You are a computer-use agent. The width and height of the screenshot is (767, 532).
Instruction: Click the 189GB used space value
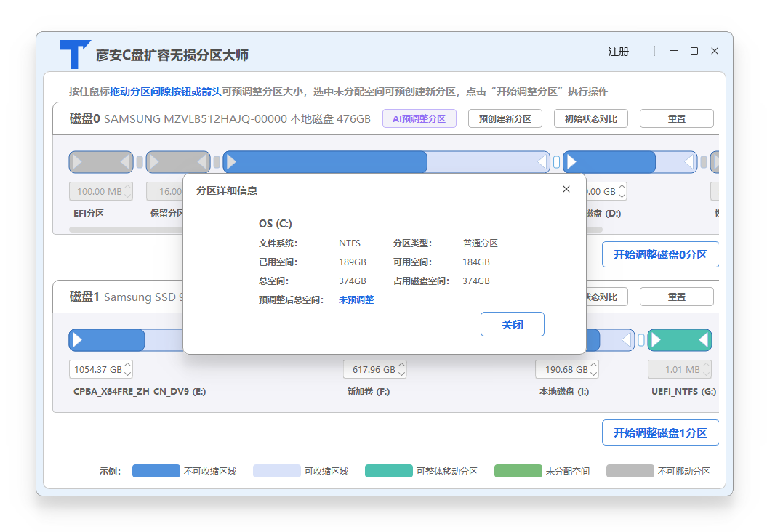(x=352, y=262)
